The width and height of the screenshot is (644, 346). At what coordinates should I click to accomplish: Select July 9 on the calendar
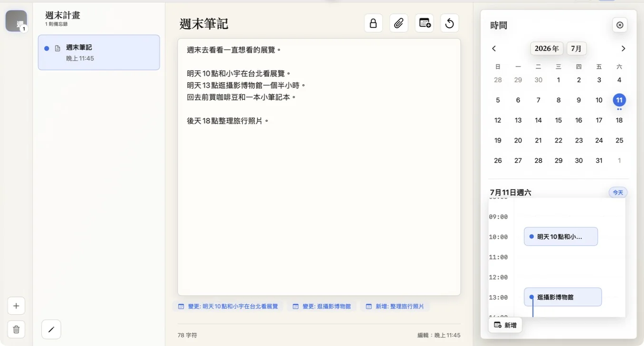[578, 100]
